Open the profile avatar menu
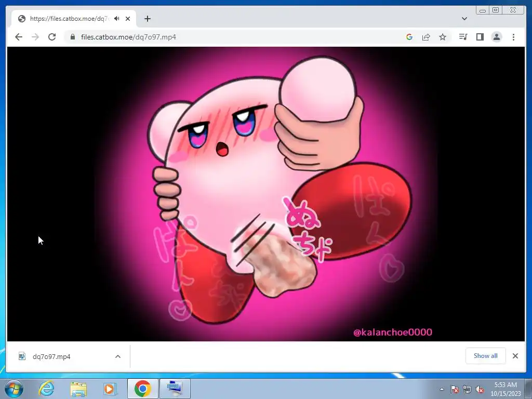This screenshot has width=532, height=399. [x=496, y=37]
